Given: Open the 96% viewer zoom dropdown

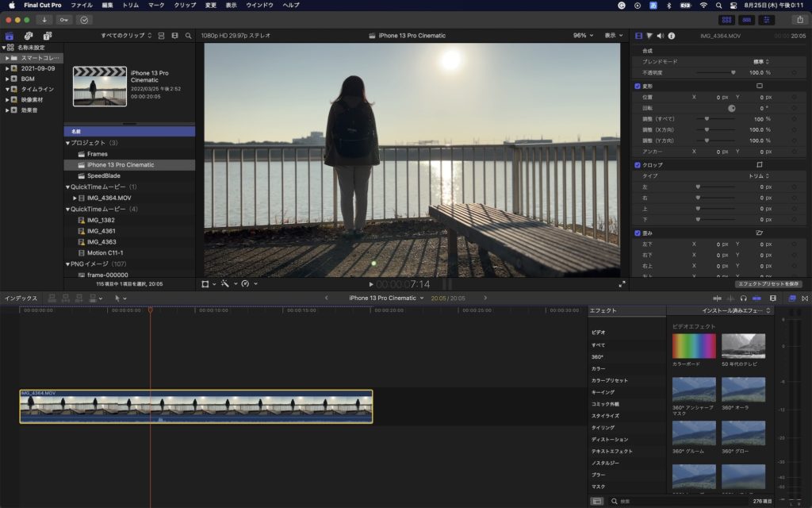Looking at the screenshot, I should click(x=583, y=36).
